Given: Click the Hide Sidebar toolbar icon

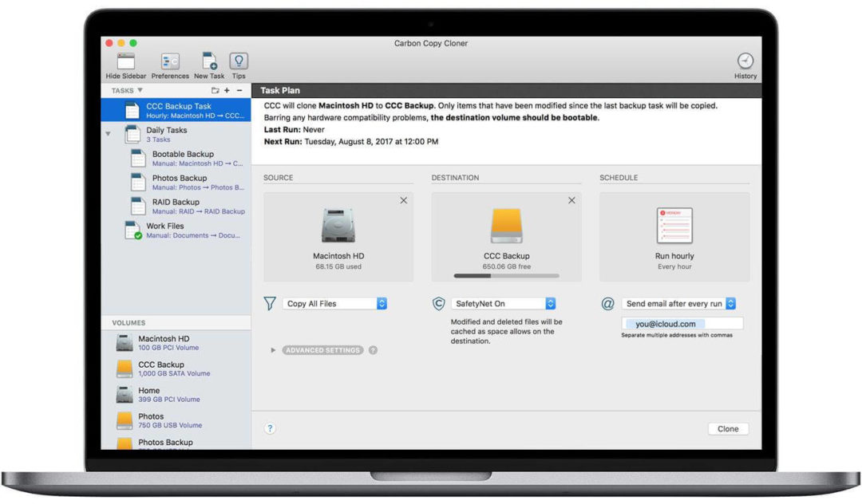Looking at the screenshot, I should (x=125, y=61).
